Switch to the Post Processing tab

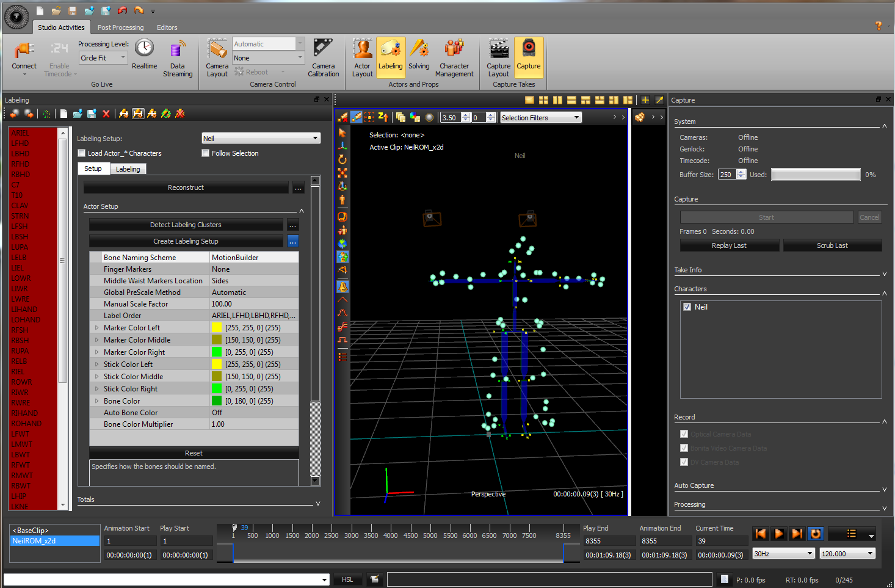click(x=120, y=27)
